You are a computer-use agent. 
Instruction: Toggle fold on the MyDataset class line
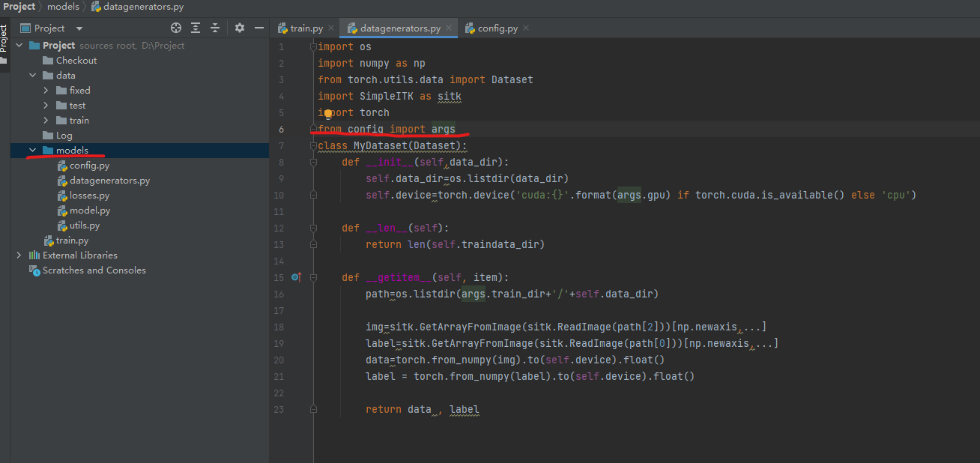[x=312, y=145]
